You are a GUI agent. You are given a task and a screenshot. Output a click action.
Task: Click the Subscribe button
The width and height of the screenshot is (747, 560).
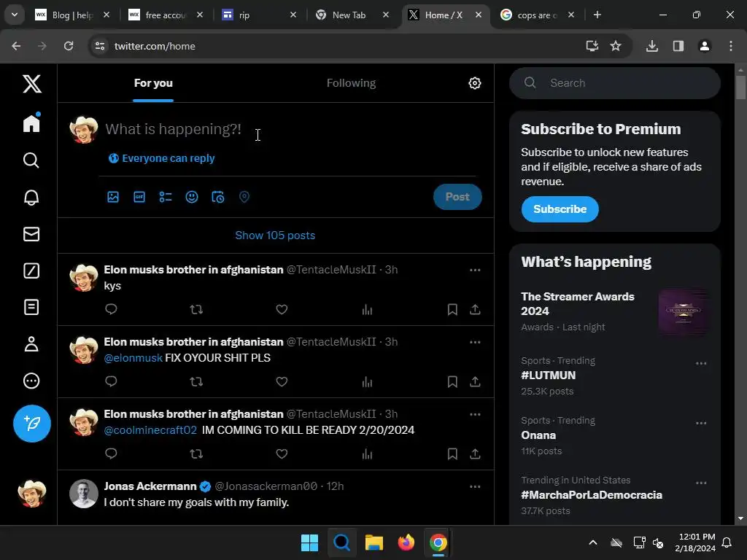coord(560,209)
